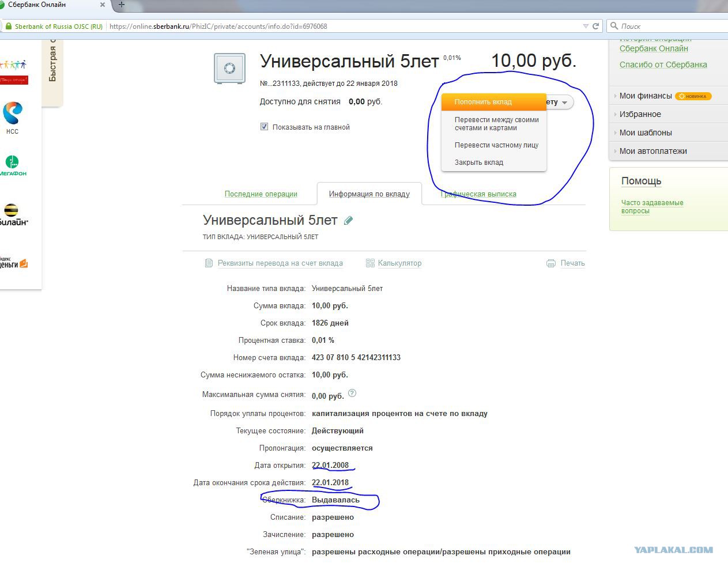Viewport: 728px width, 567px height.
Task: Click the Выдавалась savings book value
Action: tap(335, 500)
